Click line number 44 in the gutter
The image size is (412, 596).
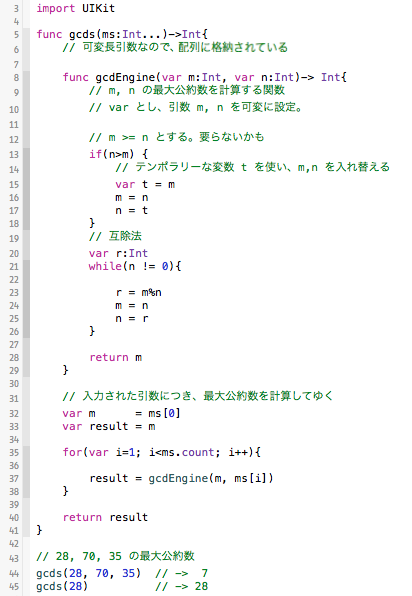[14, 574]
